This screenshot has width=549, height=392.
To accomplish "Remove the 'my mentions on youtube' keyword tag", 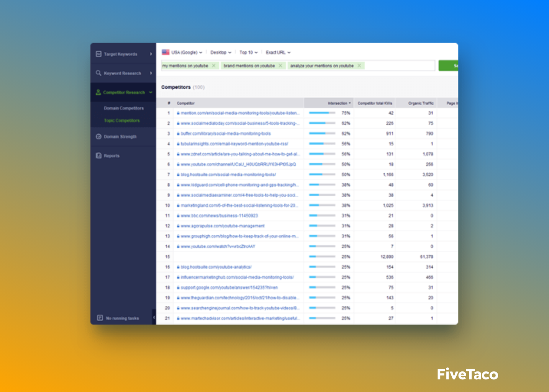I will coord(214,65).
